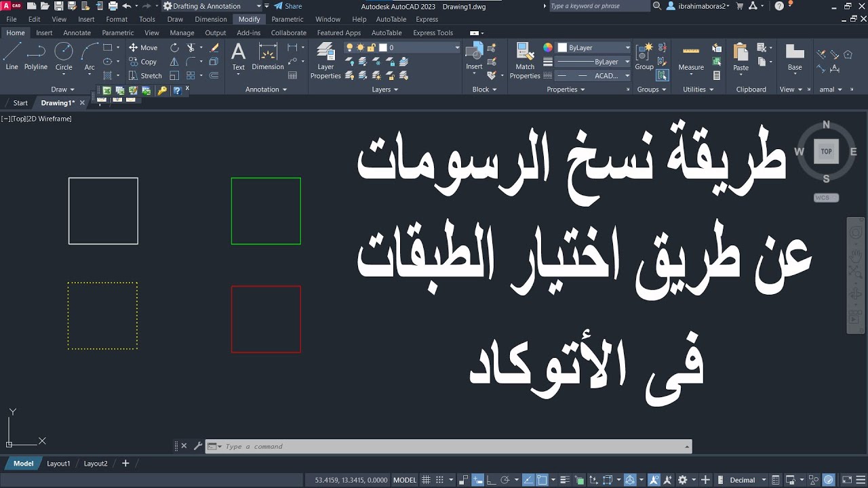Switch to the Annotate ribbon tab

click(77, 33)
